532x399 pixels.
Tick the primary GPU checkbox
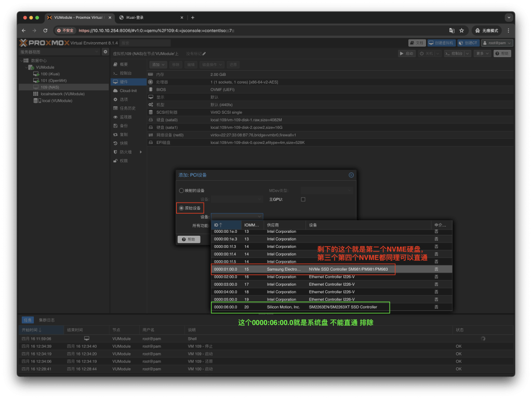click(303, 199)
